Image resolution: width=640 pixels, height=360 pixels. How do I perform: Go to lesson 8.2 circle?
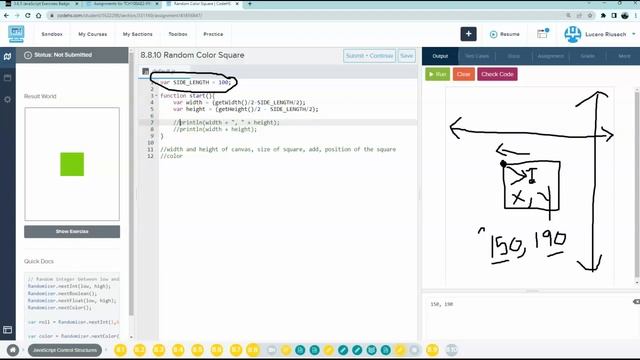point(140,350)
